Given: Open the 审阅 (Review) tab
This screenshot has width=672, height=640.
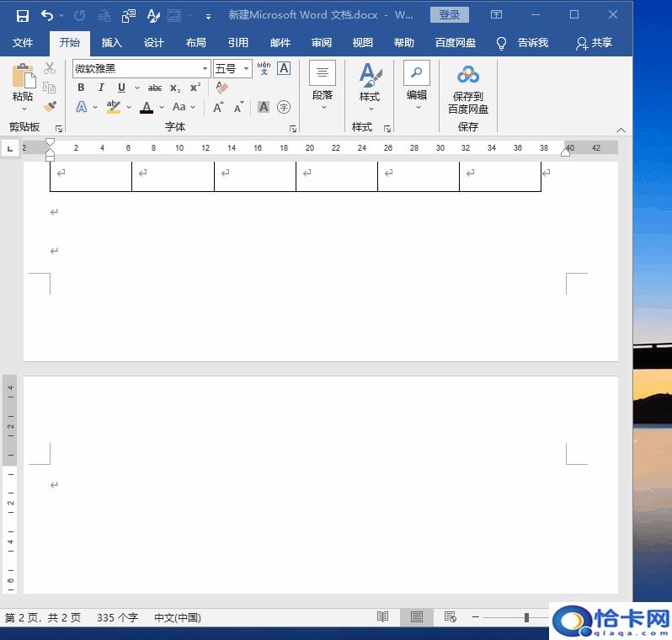Looking at the screenshot, I should [x=321, y=43].
